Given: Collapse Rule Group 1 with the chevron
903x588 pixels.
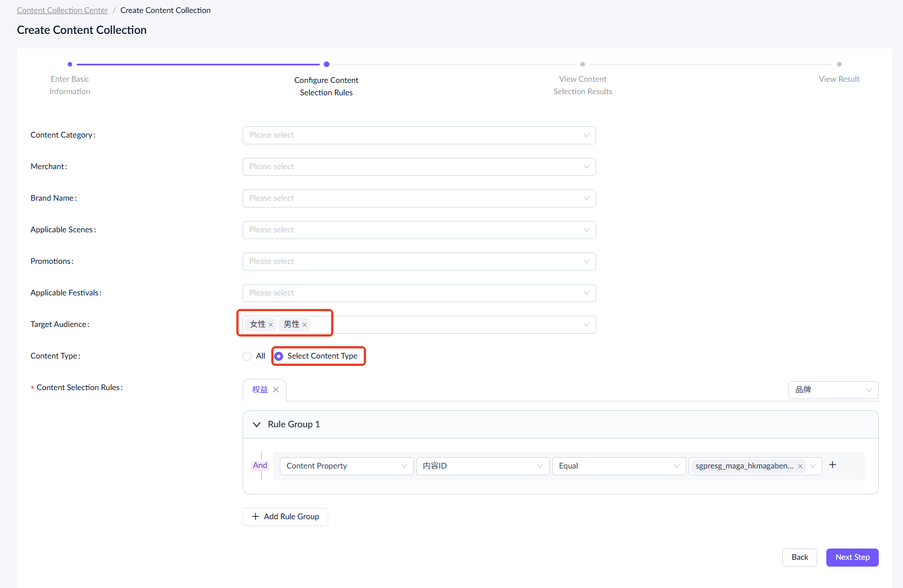Looking at the screenshot, I should (257, 425).
